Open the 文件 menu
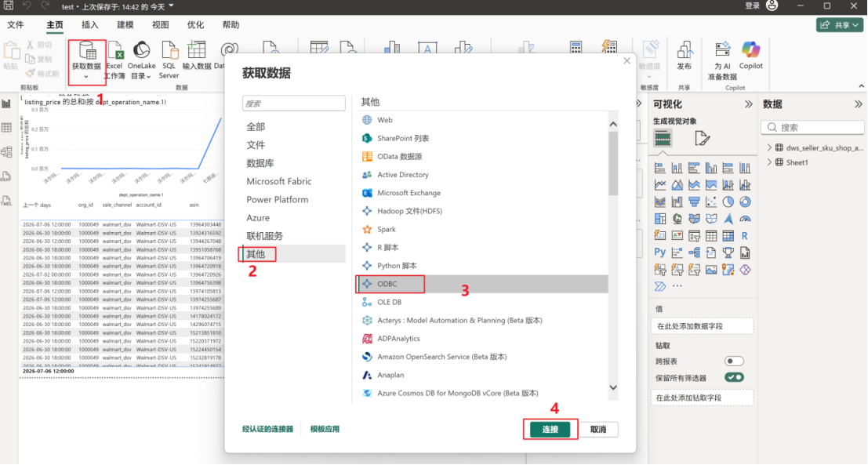Image resolution: width=868 pixels, height=465 pixels. [16, 25]
